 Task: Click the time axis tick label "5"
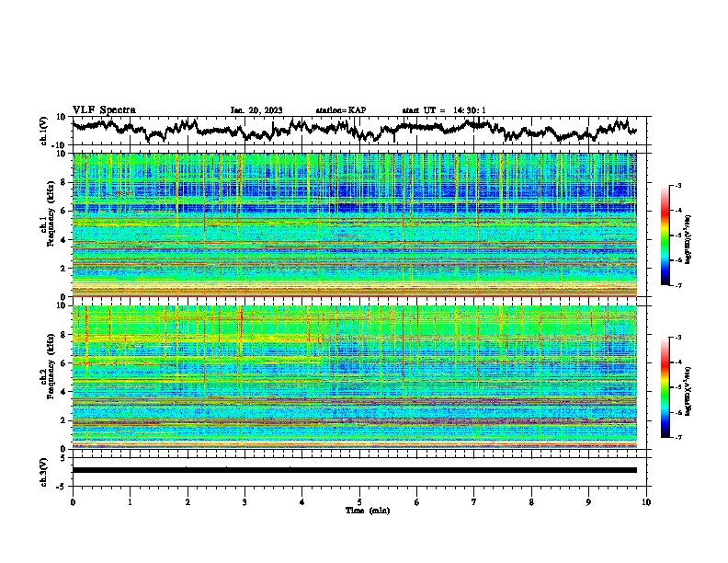coord(359,502)
